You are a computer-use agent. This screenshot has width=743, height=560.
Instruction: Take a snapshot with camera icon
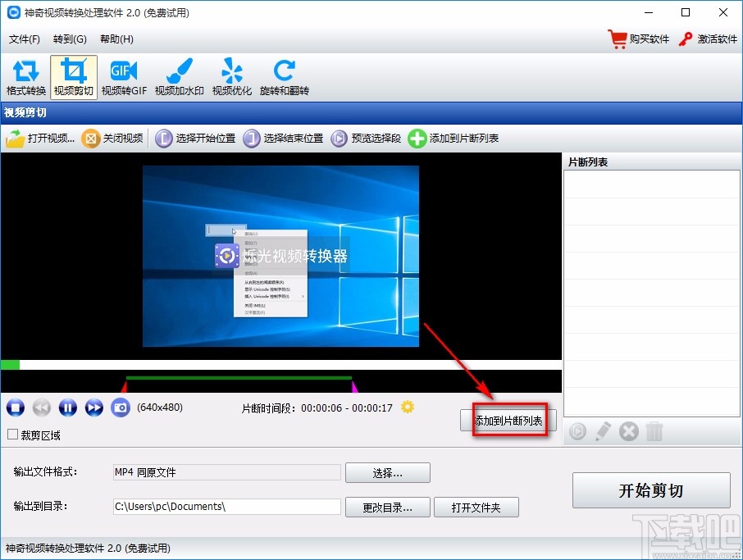(121, 407)
